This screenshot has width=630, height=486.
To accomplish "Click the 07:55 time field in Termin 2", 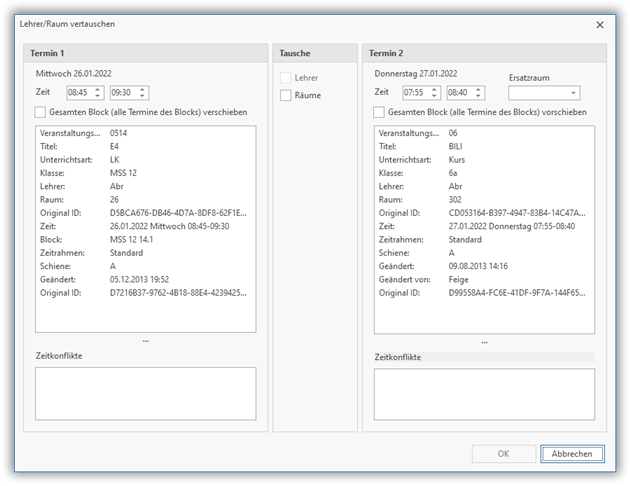I will tap(416, 93).
